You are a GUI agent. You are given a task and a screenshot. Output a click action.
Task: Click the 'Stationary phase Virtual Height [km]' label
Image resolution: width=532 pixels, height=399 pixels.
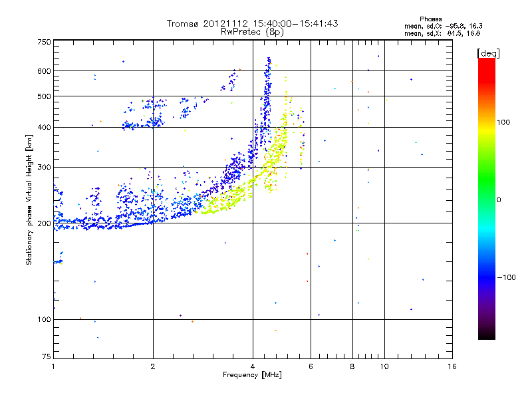tap(29, 199)
